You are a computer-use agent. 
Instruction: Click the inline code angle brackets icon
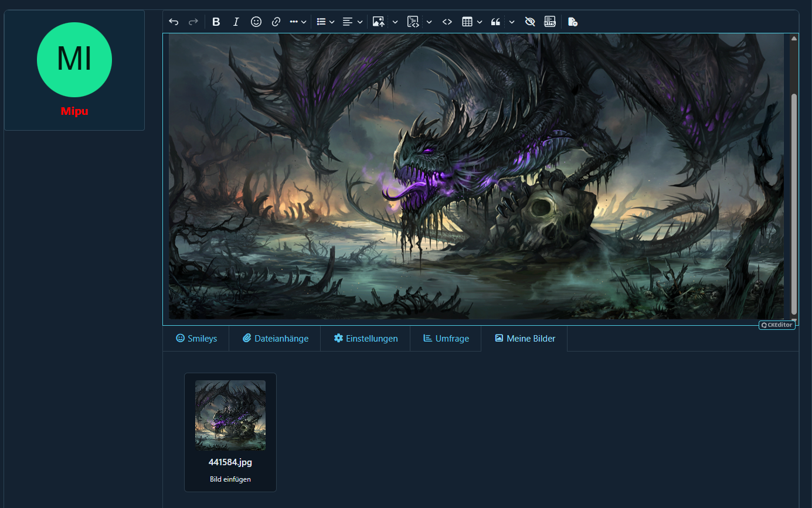[x=447, y=22]
